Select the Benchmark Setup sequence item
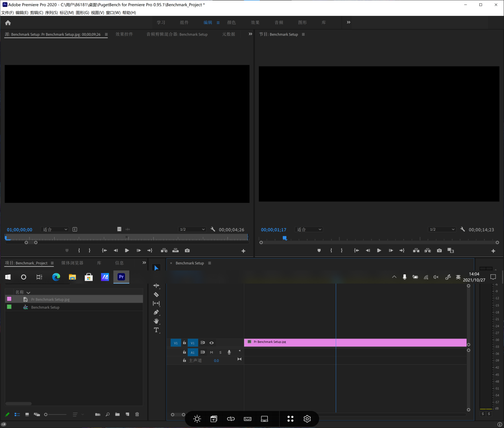 pos(45,307)
